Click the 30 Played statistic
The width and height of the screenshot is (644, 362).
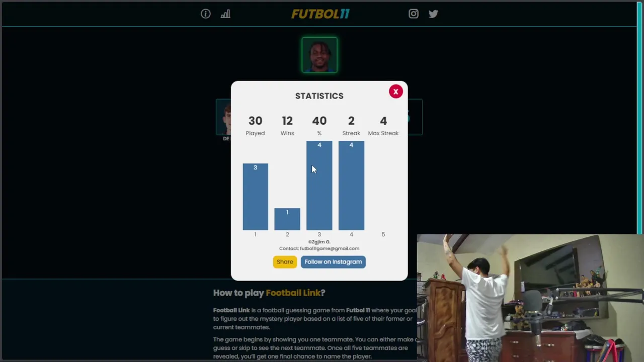click(255, 125)
